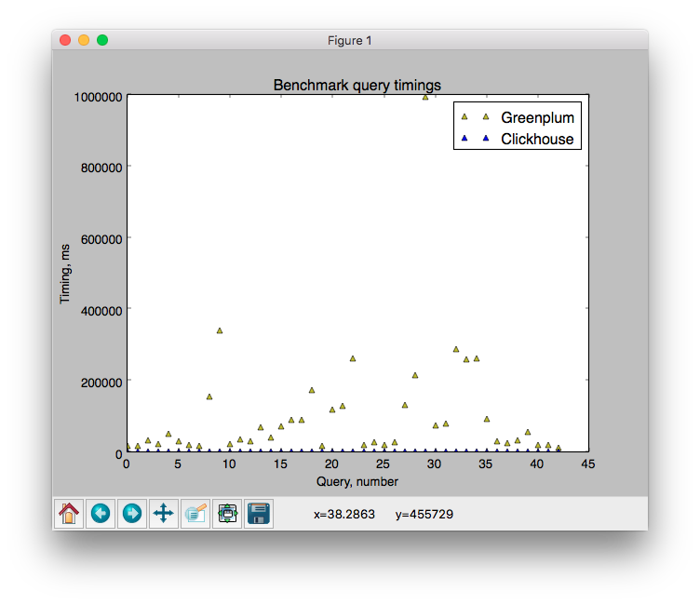Screen dimensions: 700x605
Task: Activate the Pan axes tool
Action: 164,513
